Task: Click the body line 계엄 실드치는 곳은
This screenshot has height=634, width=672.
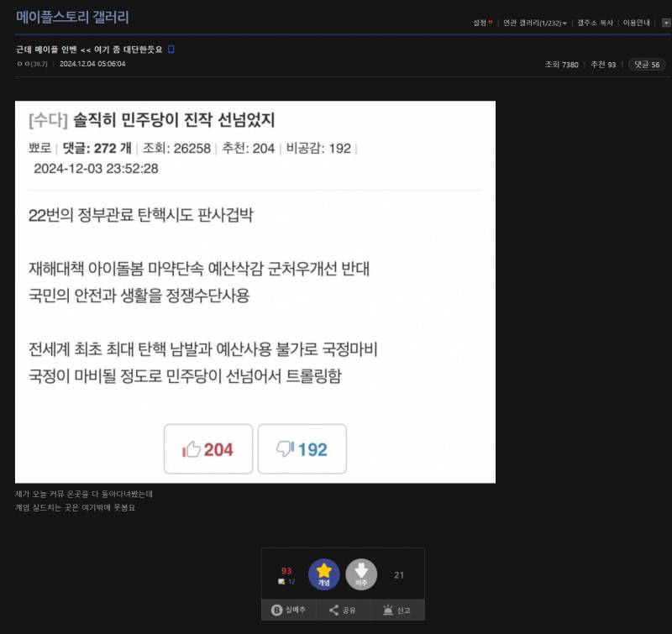Action: point(76,508)
